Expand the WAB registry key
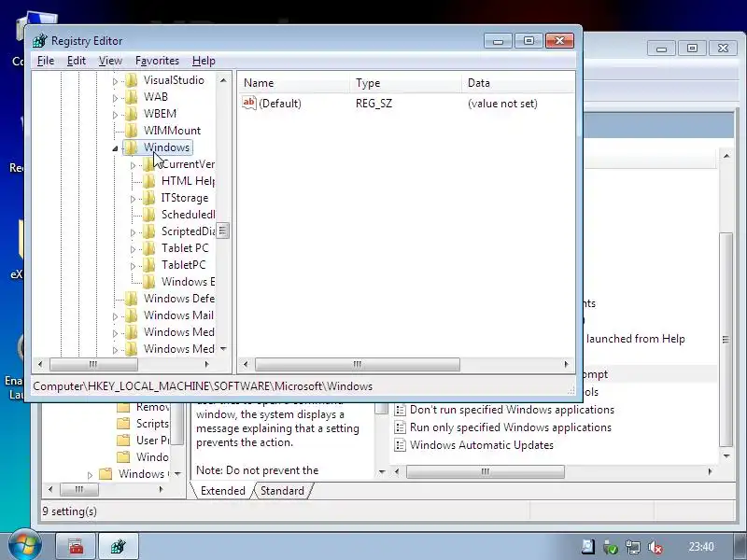Viewport: 747px width, 560px height. [115, 98]
